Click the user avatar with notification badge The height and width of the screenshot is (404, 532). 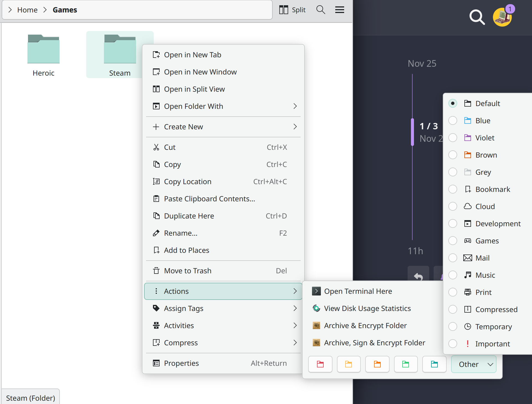pyautogui.click(x=502, y=17)
